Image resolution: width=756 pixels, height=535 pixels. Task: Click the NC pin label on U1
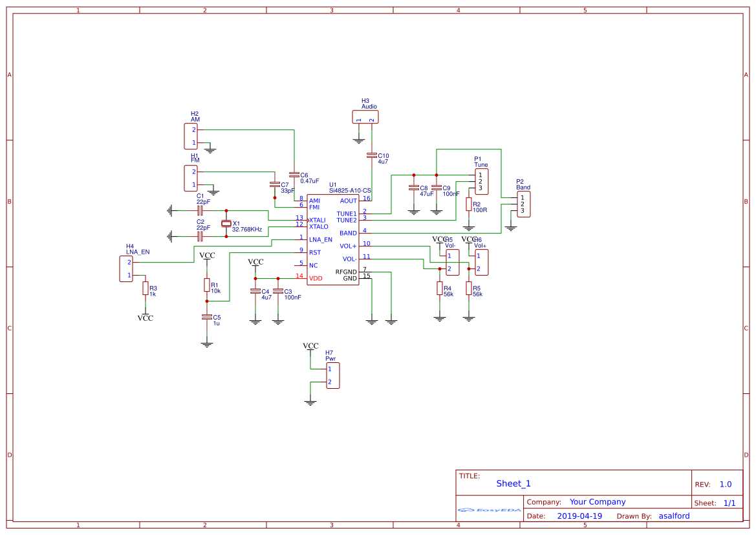click(314, 266)
